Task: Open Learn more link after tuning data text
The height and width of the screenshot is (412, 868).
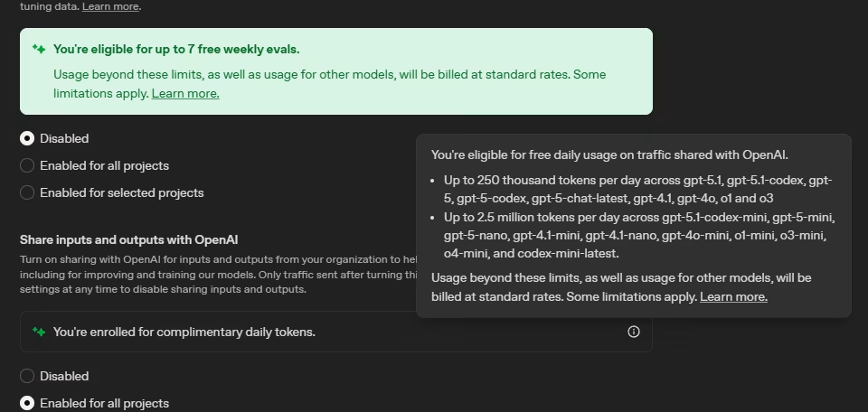Action: click(110, 6)
